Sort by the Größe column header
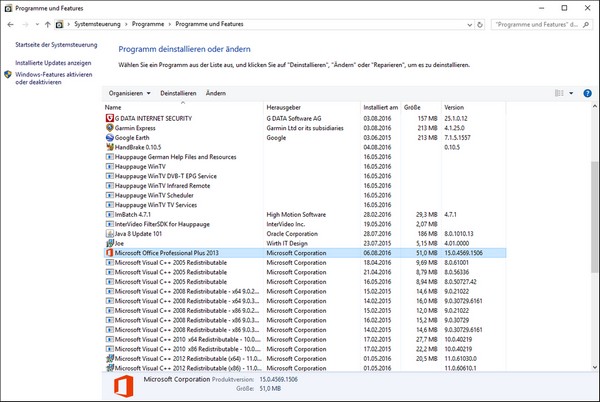The width and height of the screenshot is (600, 402). pos(421,107)
